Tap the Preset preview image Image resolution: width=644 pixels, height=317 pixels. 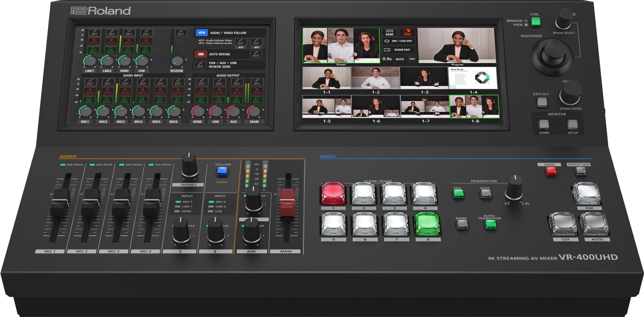click(341, 45)
